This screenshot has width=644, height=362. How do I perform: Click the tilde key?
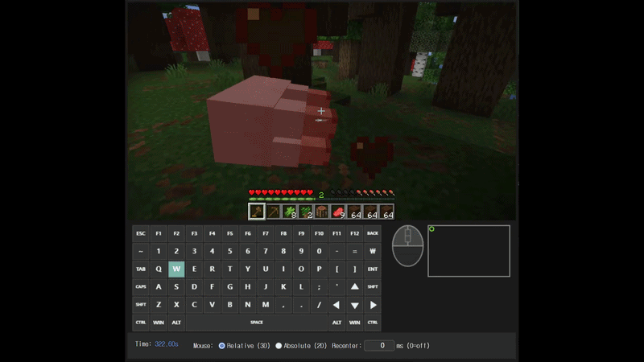tap(140, 251)
